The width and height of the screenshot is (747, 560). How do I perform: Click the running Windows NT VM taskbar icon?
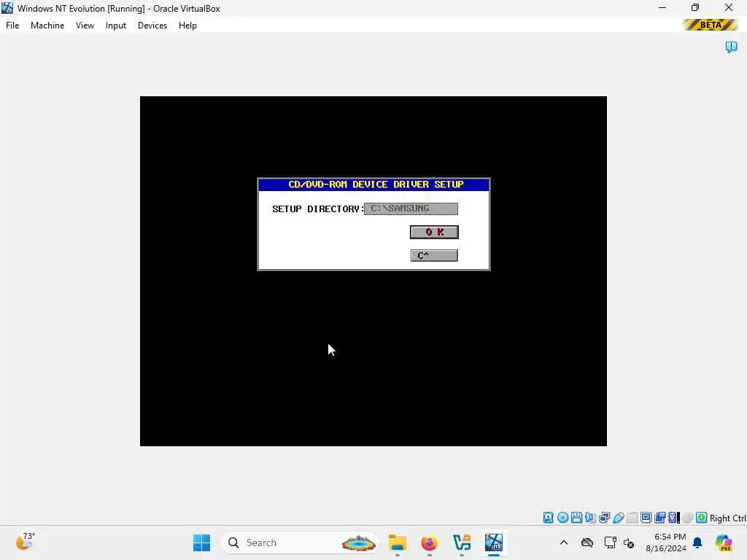(x=494, y=542)
